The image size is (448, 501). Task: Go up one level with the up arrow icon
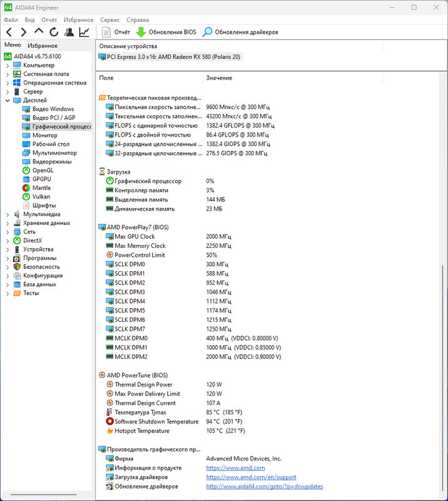(39, 31)
